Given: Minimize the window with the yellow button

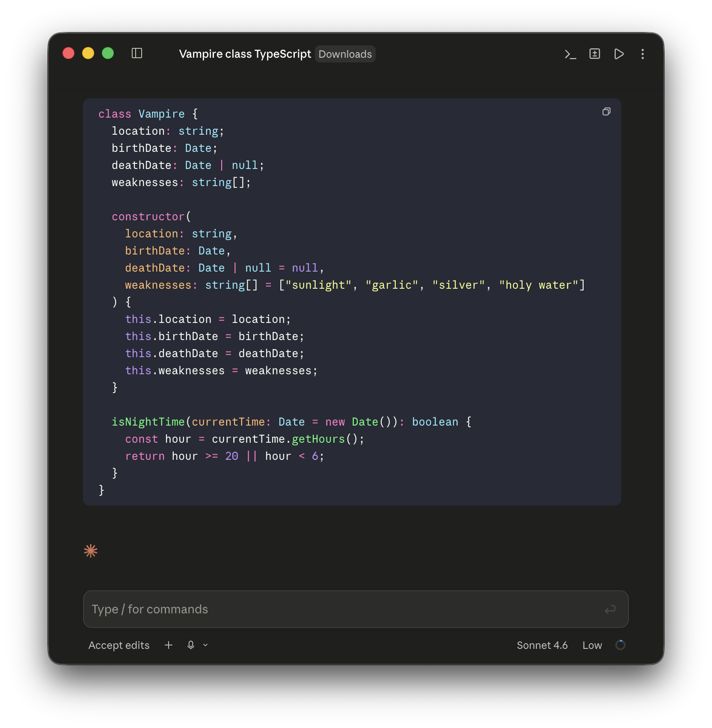Looking at the screenshot, I should click(88, 53).
